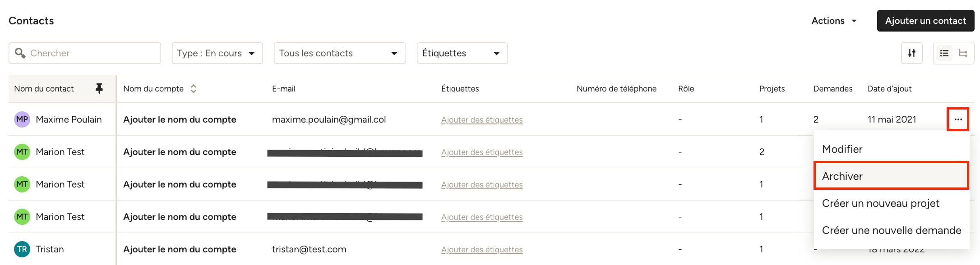
Task: Click Maxime Poulain MP avatar
Action: coord(22,119)
